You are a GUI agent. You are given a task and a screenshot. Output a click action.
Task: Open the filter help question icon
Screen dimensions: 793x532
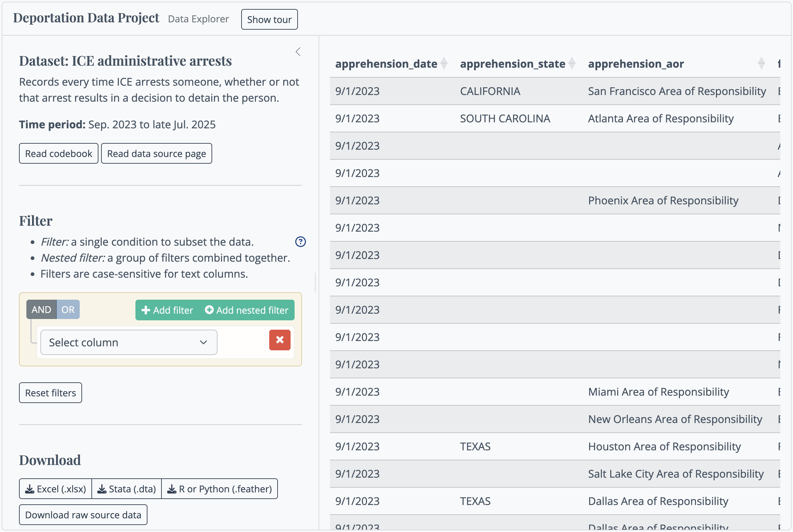pos(300,242)
